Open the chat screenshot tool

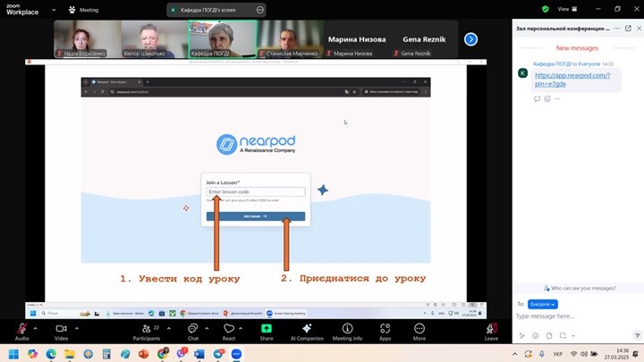coord(563,336)
